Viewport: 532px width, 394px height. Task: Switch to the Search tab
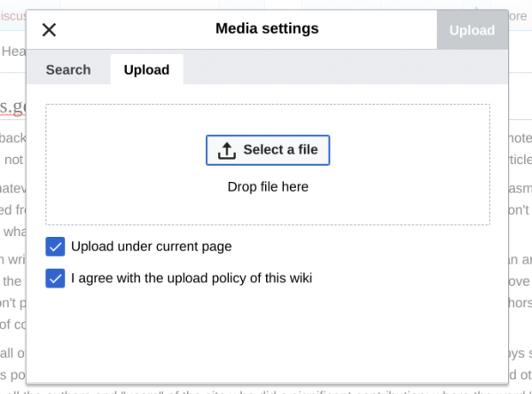click(68, 70)
